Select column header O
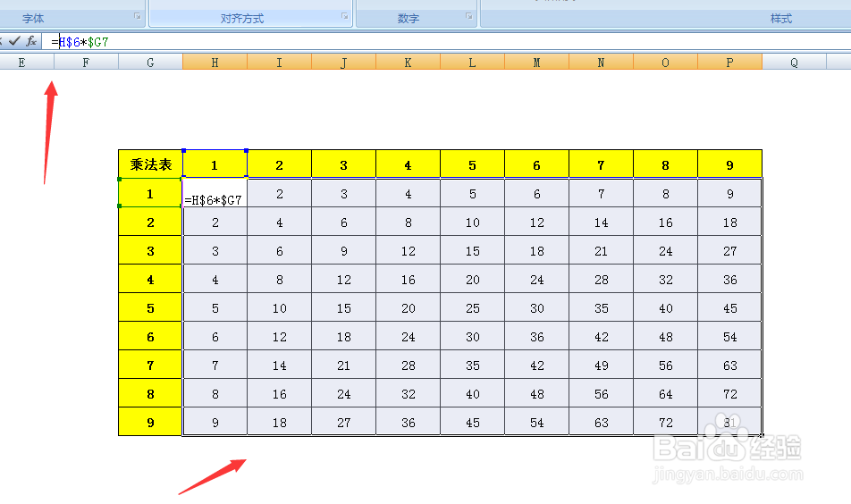The height and width of the screenshot is (504, 851). coord(665,63)
